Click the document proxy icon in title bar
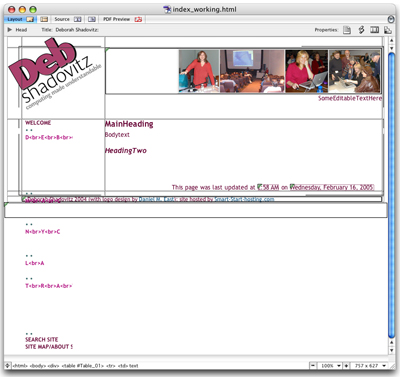The height and width of the screenshot is (377, 400). [167, 9]
